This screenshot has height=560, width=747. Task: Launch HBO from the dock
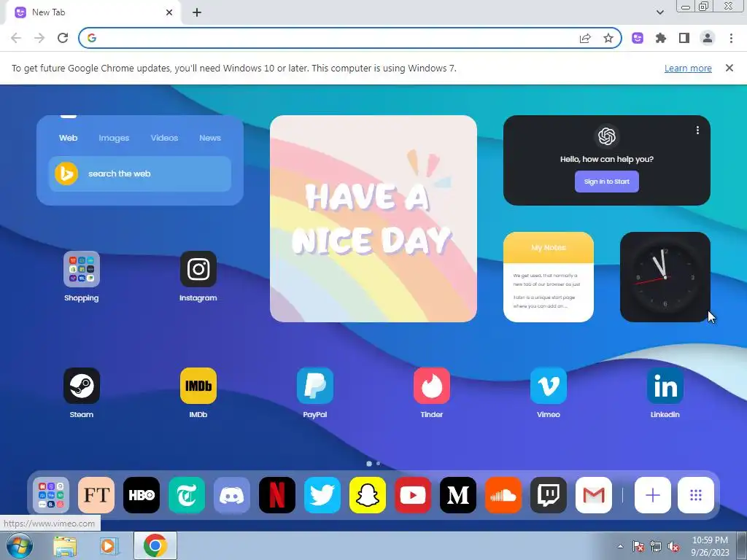(x=142, y=495)
